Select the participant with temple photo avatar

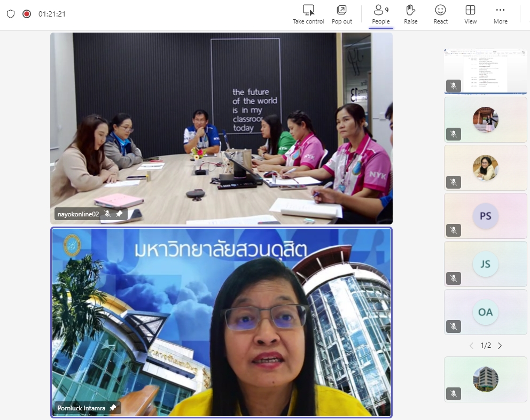(x=485, y=120)
